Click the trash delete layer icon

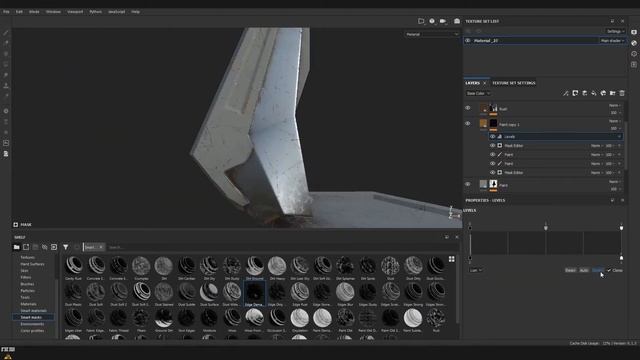pyautogui.click(x=622, y=93)
